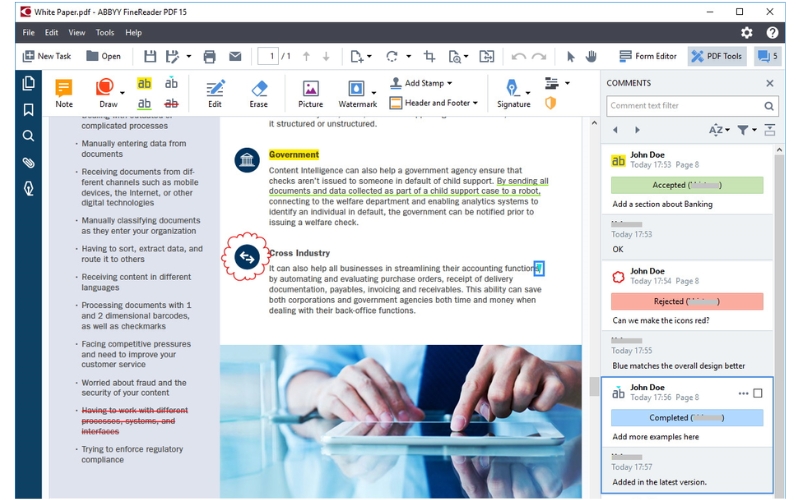Image resolution: width=800 pixels, height=500 pixels.
Task: Open the File menu
Action: [x=29, y=33]
